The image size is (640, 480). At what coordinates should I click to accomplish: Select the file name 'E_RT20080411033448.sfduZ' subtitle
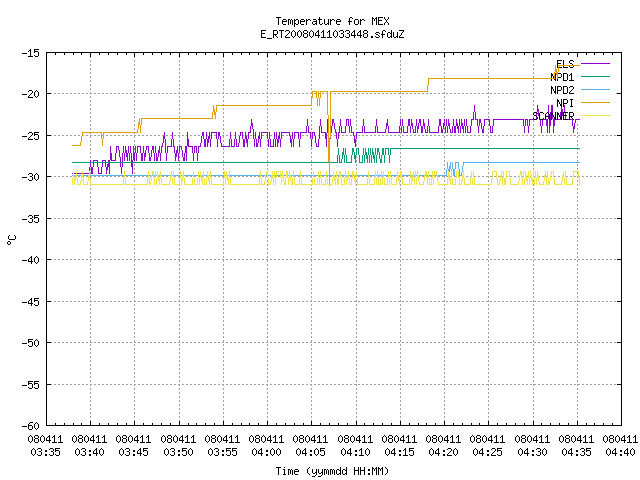point(332,34)
